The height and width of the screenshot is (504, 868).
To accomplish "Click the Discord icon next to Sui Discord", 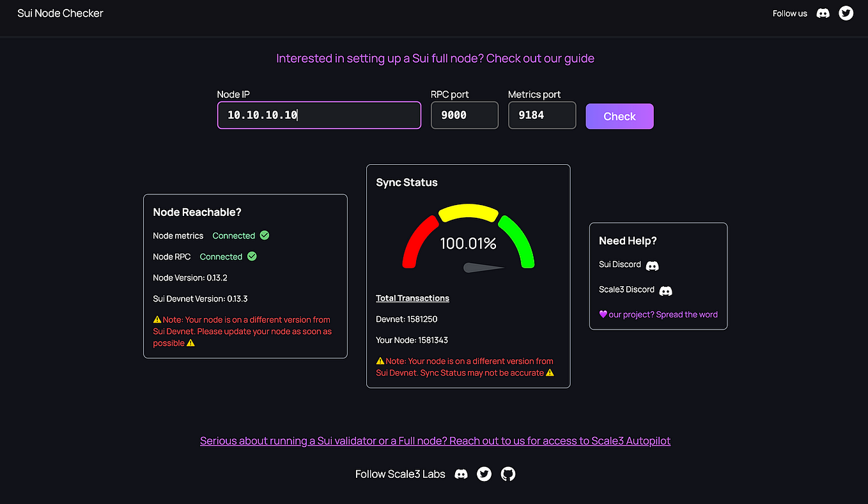I will tap(652, 265).
